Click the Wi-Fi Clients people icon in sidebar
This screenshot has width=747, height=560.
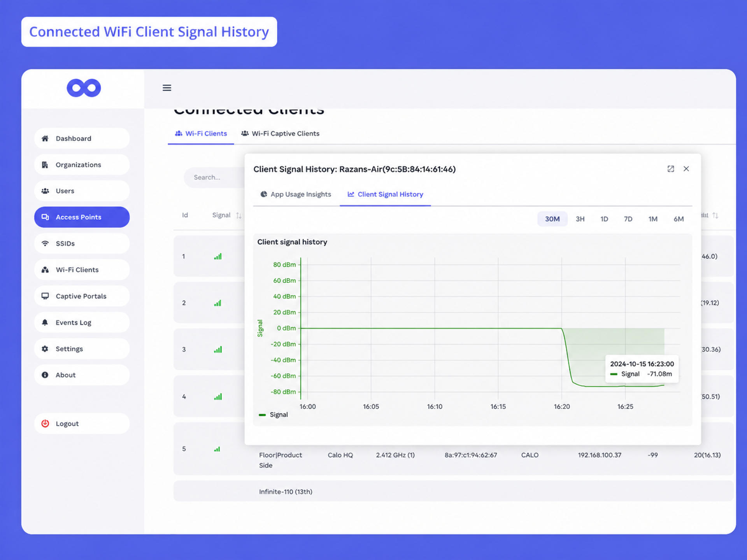pyautogui.click(x=45, y=270)
